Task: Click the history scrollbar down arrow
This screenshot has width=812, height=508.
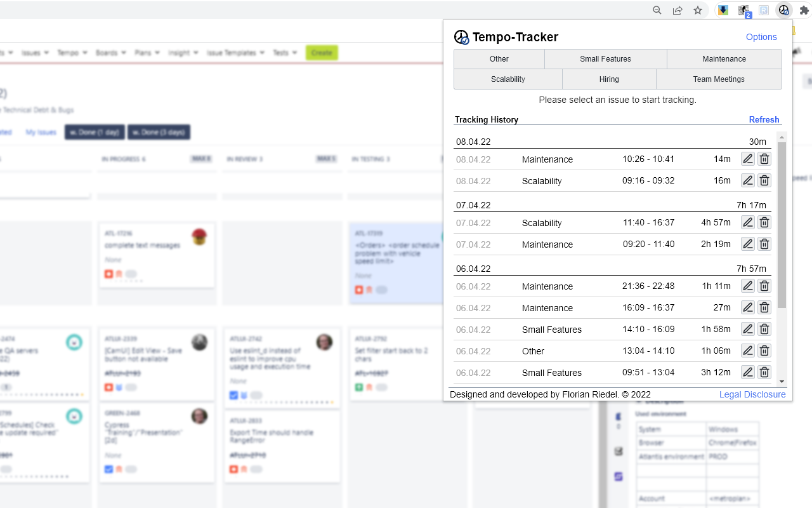Action: tap(782, 382)
